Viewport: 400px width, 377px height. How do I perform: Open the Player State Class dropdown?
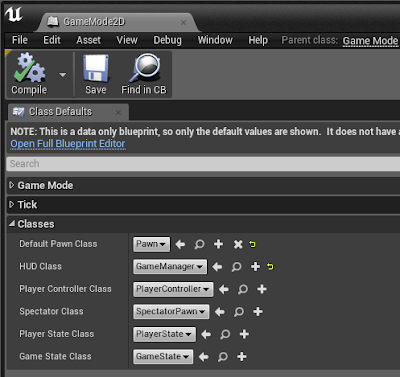(x=164, y=334)
